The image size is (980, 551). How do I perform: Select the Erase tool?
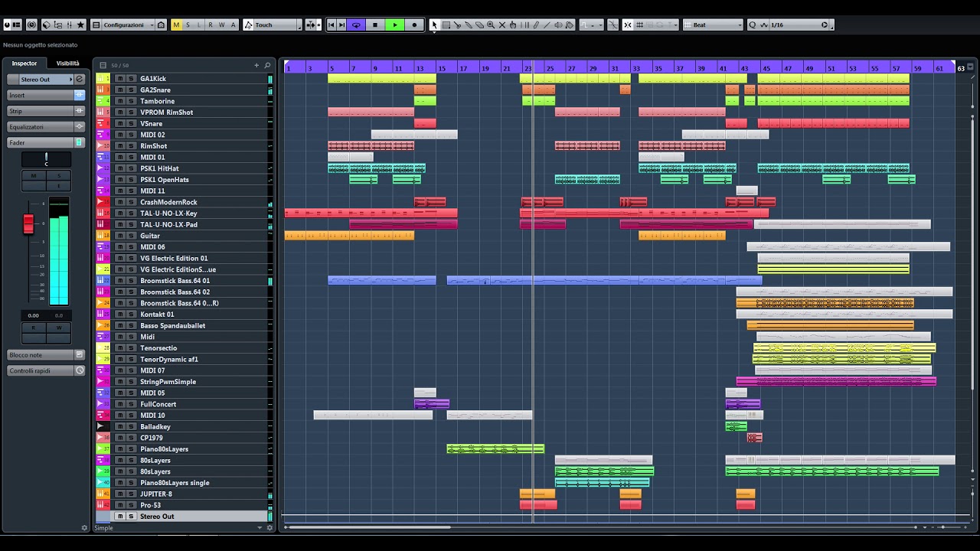479,25
